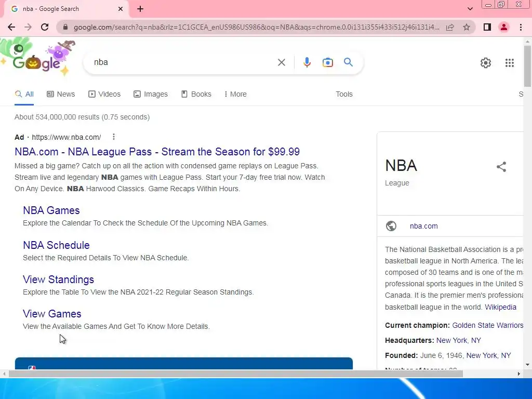Open NBA League Pass ad headline

click(x=157, y=152)
